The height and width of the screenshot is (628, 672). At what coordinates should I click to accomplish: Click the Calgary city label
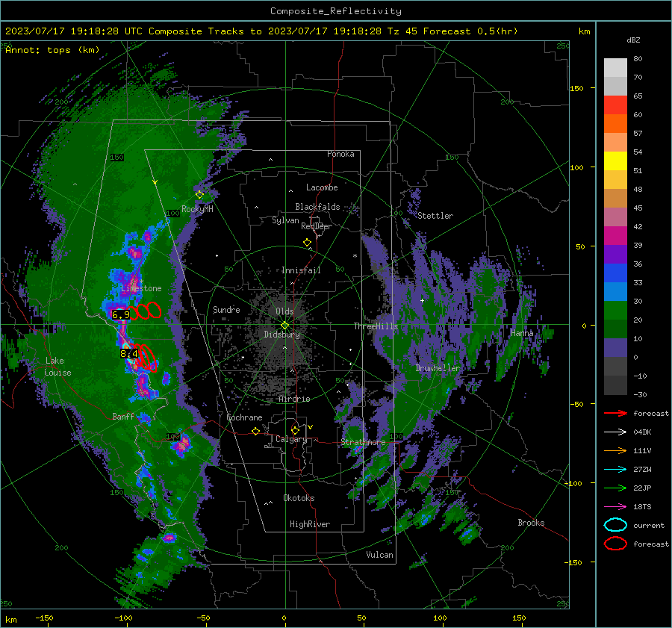coord(291,439)
